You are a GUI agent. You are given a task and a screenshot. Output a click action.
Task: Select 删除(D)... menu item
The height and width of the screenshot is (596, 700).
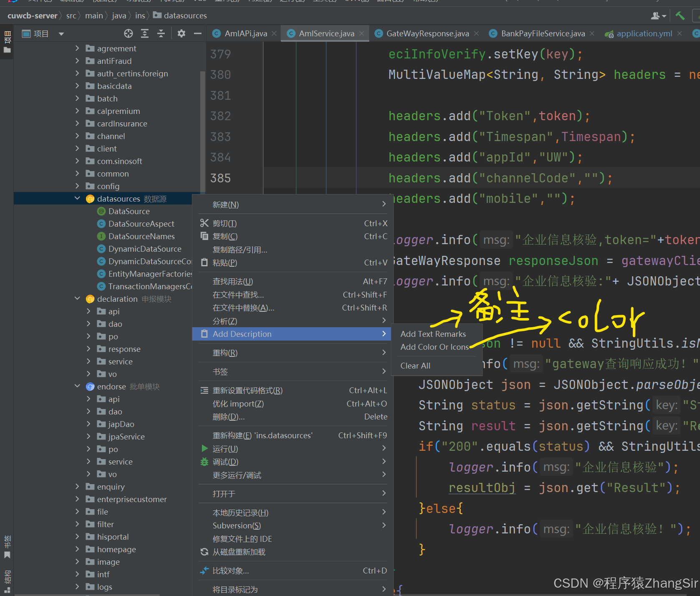point(292,417)
